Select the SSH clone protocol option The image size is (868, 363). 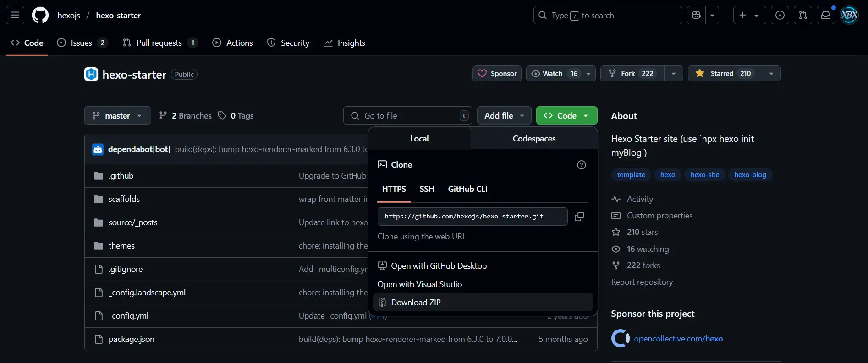[x=427, y=189]
